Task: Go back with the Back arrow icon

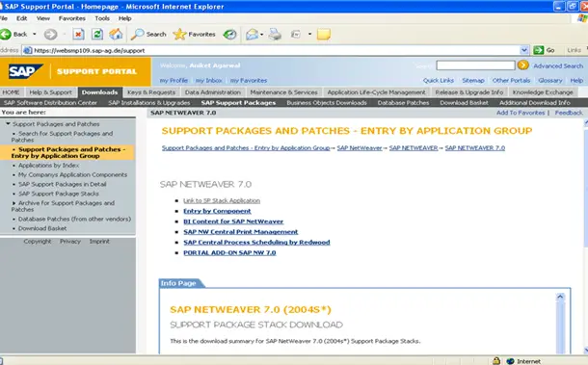Action: tap(6, 34)
